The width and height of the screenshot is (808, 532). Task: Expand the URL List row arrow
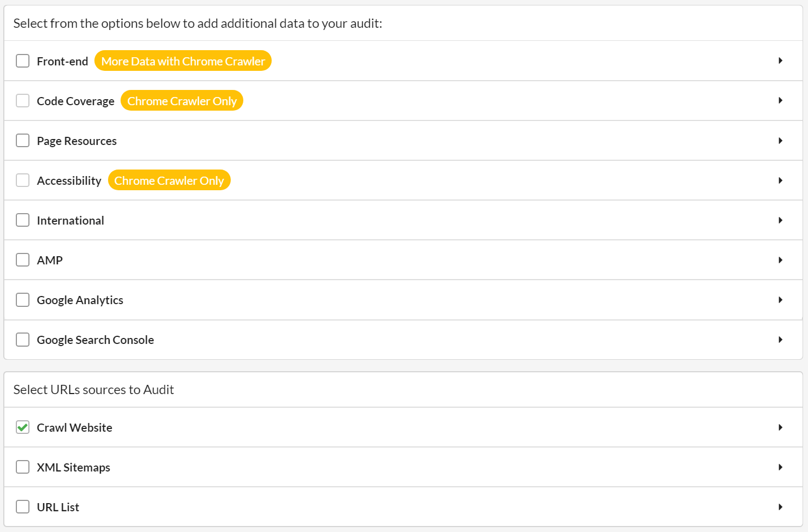click(x=781, y=507)
